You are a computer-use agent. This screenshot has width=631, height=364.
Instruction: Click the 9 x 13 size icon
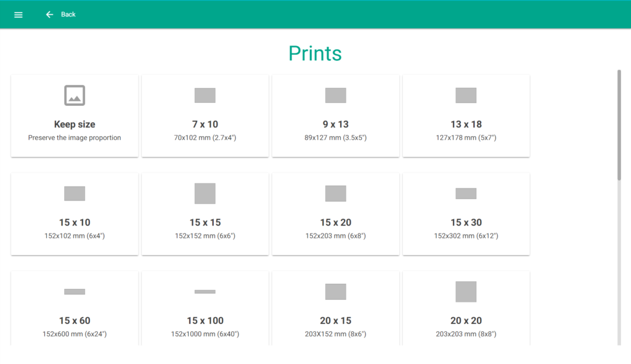(x=336, y=95)
